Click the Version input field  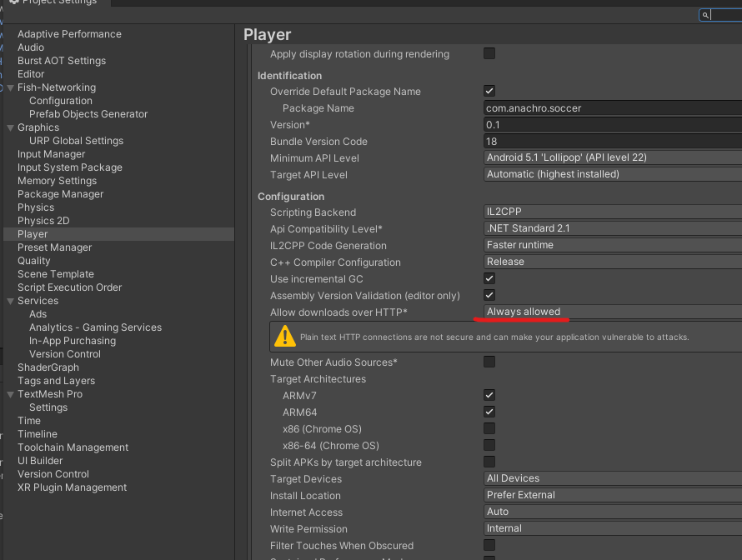[x=613, y=125]
